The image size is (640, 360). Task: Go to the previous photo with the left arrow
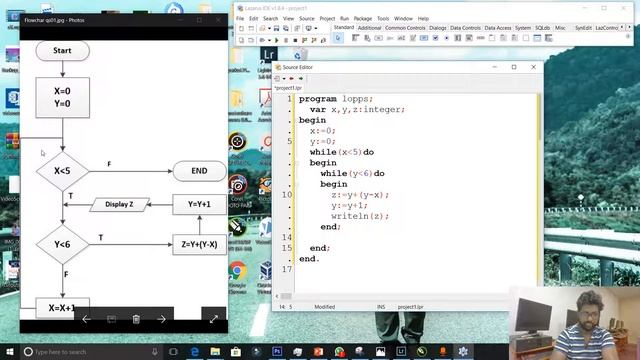[86, 319]
